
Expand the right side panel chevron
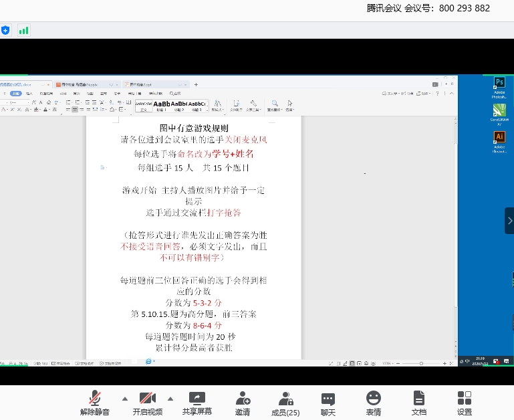(509, 221)
